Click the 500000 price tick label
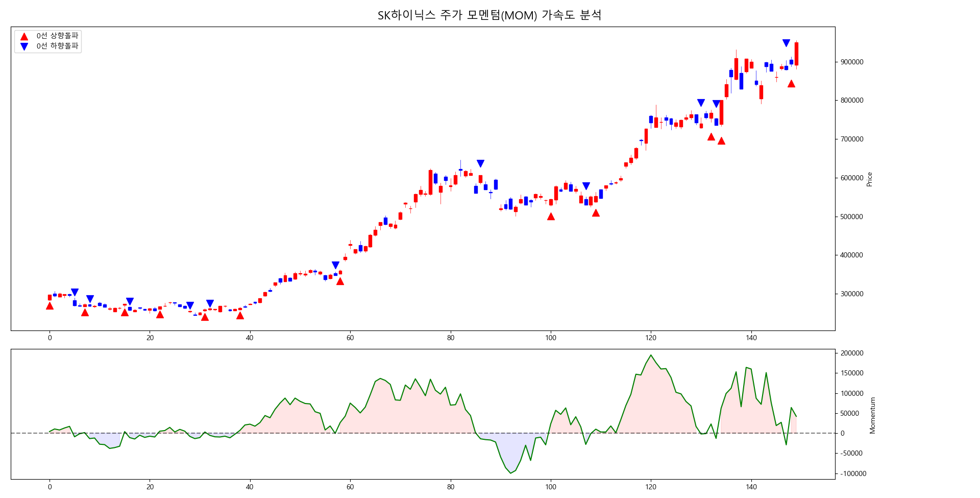This screenshot has height=498, width=980. point(852,217)
